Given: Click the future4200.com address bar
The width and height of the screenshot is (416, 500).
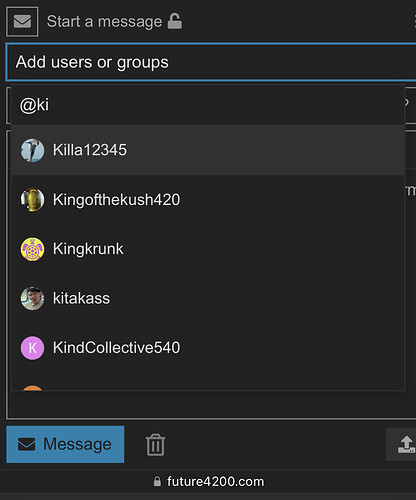Looking at the screenshot, I should (x=209, y=481).
